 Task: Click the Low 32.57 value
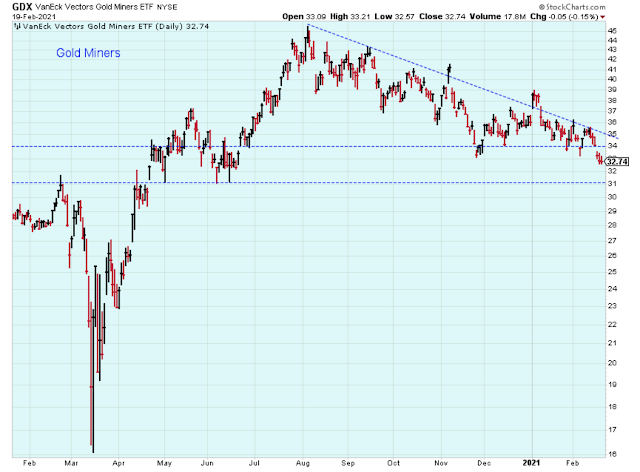394,17
